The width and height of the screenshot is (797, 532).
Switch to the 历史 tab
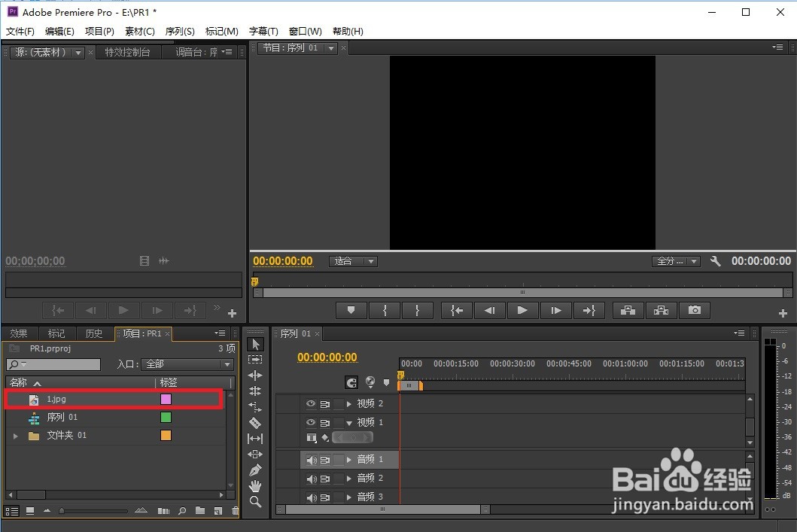[x=94, y=333]
